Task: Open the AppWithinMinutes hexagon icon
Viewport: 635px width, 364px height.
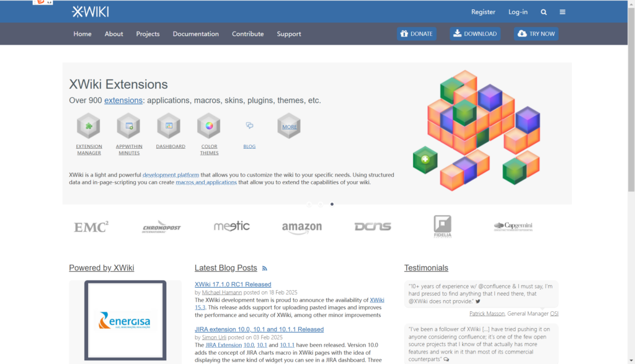Action: pyautogui.click(x=128, y=127)
